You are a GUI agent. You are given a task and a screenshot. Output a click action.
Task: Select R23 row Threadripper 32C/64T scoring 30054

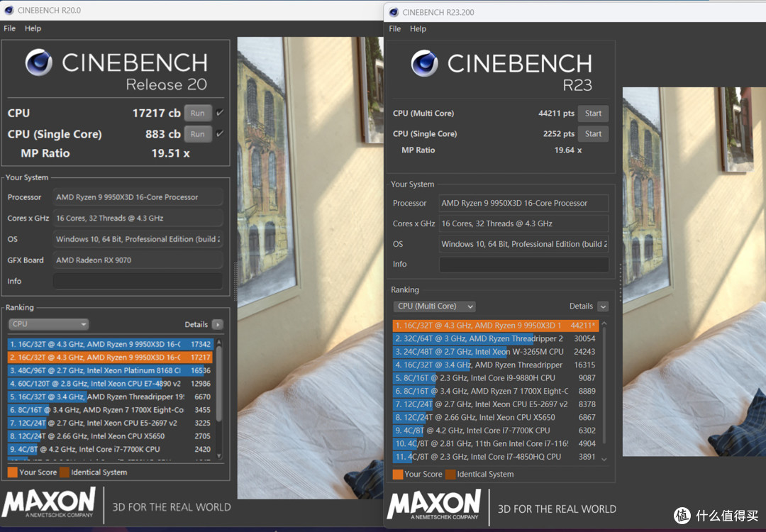[495, 338]
